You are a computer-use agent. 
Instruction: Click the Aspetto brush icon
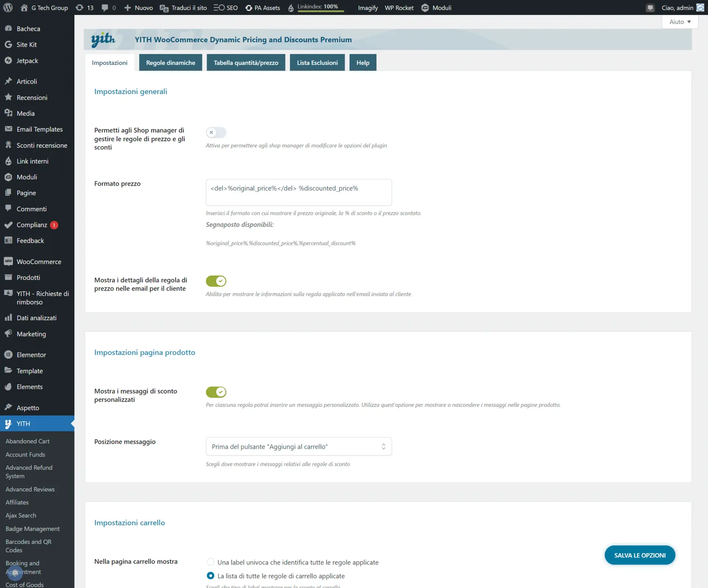(8, 407)
